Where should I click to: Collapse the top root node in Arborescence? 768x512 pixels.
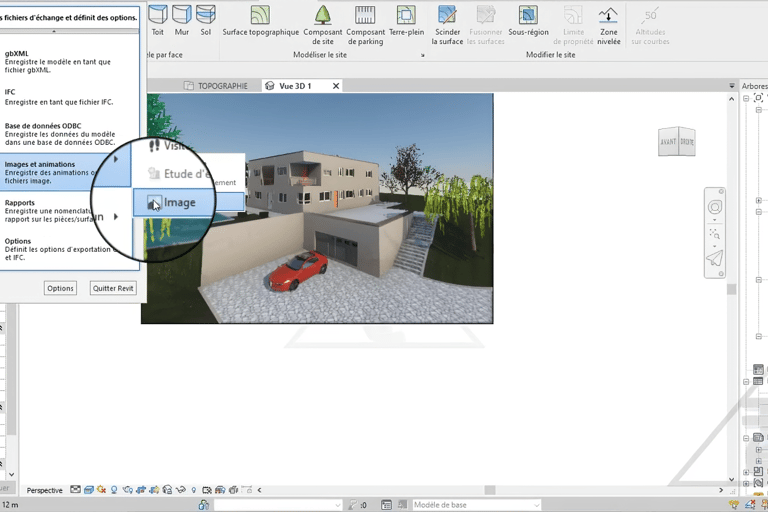click(746, 98)
